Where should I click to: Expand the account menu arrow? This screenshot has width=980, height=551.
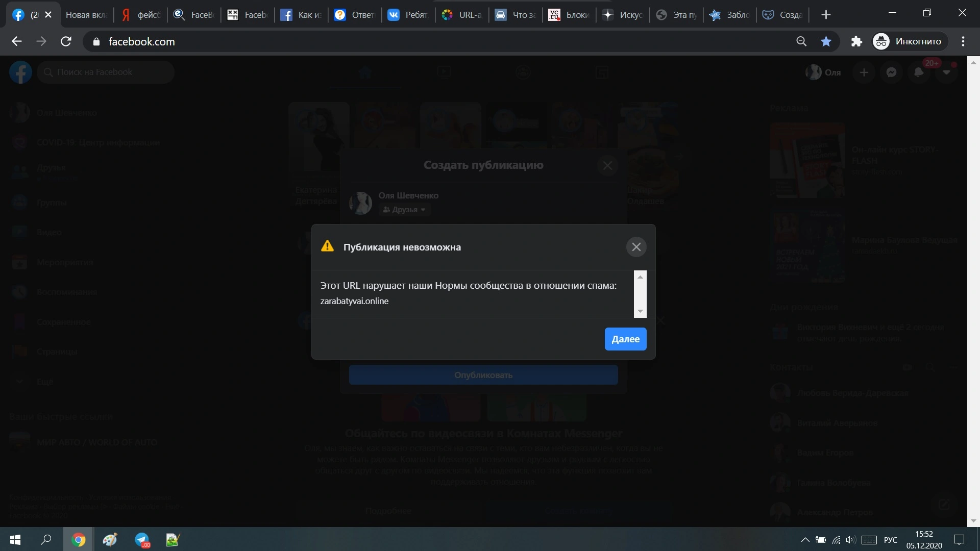[x=946, y=72]
